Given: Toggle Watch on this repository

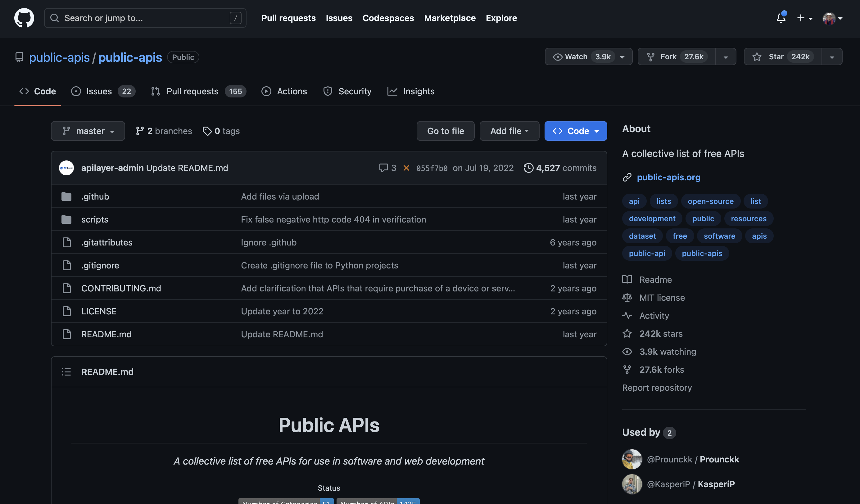Looking at the screenshot, I should [x=588, y=57].
